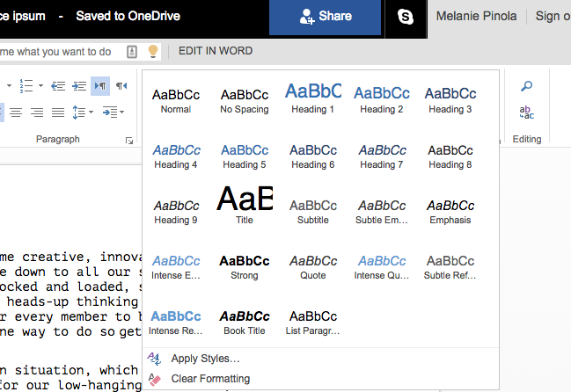Toggle left-to-right text direction
The width and height of the screenshot is (571, 392).
click(x=99, y=86)
